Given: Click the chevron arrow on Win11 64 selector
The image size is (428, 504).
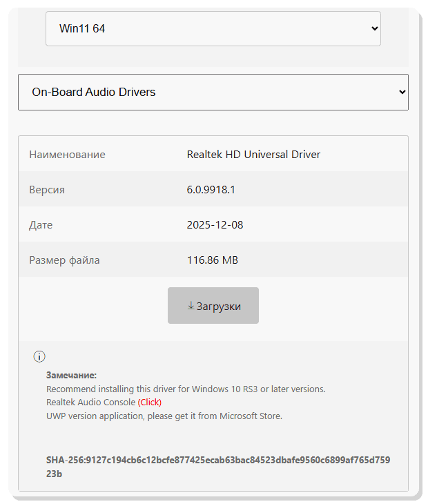Looking at the screenshot, I should 374,29.
